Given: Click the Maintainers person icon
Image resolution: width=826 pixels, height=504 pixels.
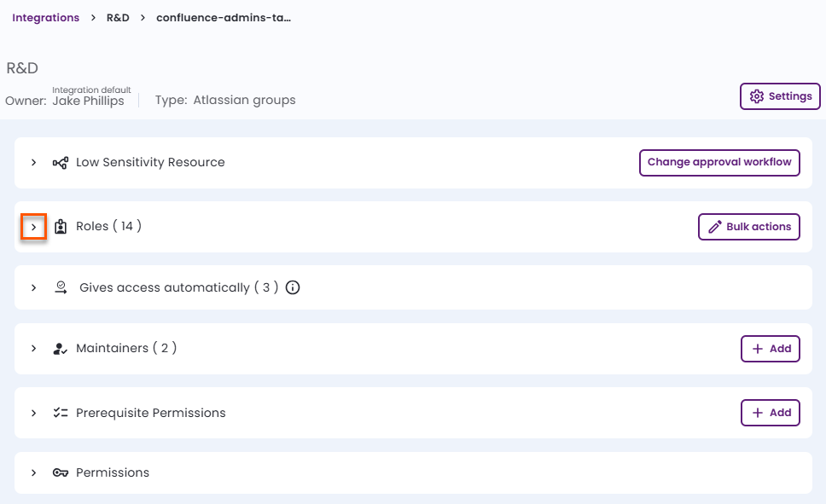Looking at the screenshot, I should (61, 348).
